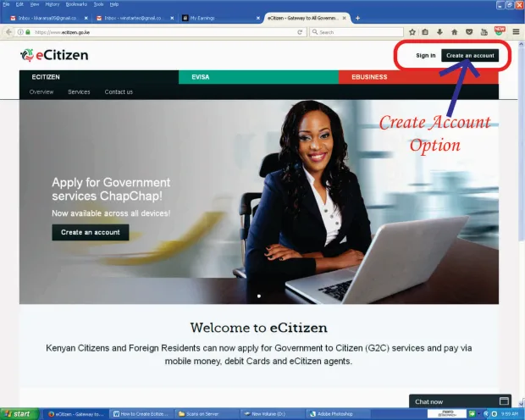
Task: Open the bookmarks list icon
Action: click(x=425, y=32)
